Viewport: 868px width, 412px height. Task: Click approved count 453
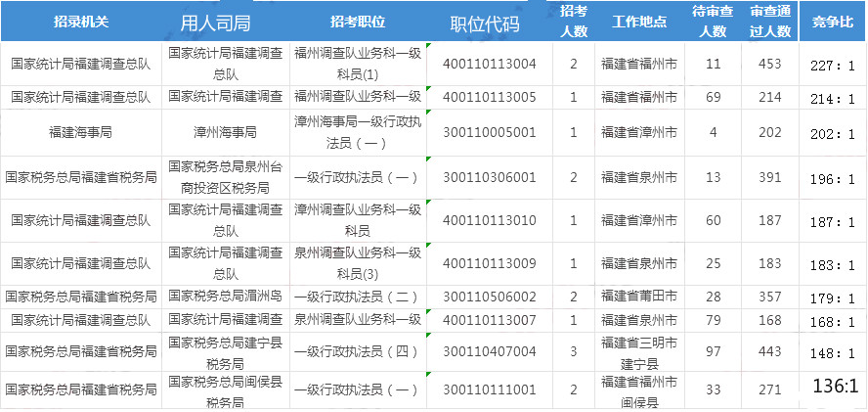click(770, 64)
